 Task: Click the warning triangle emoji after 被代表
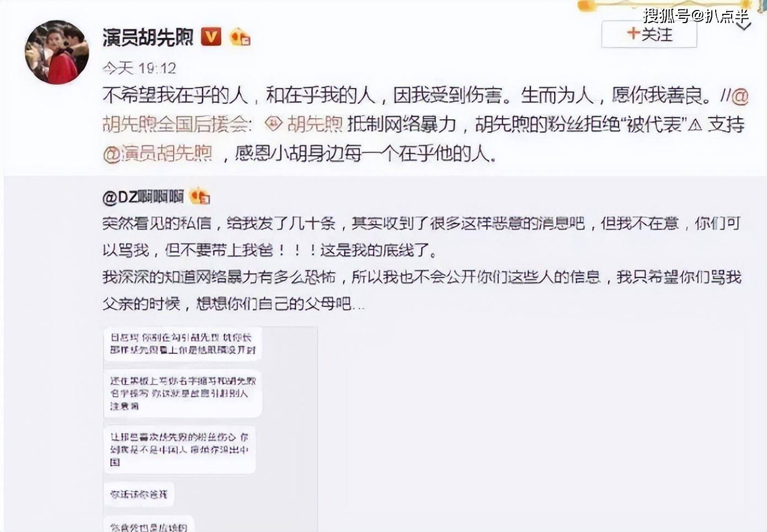695,125
